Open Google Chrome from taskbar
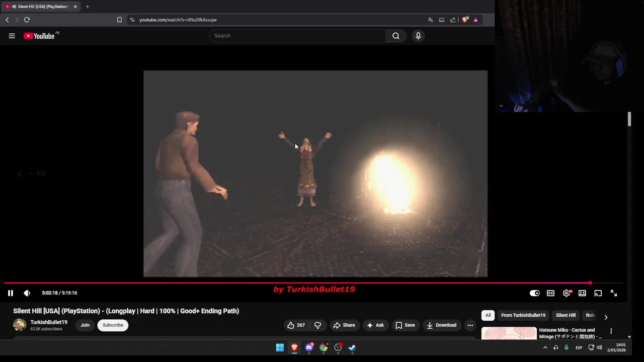The height and width of the screenshot is (362, 644). (324, 347)
